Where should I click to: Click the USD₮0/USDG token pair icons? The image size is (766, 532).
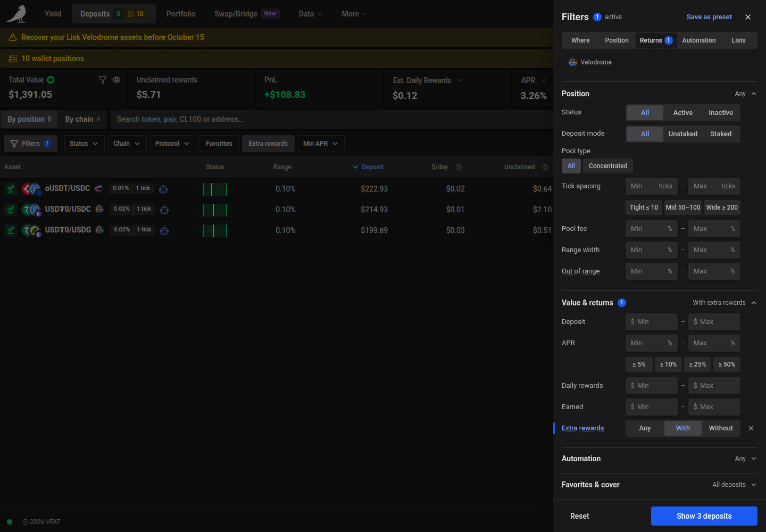(31, 230)
